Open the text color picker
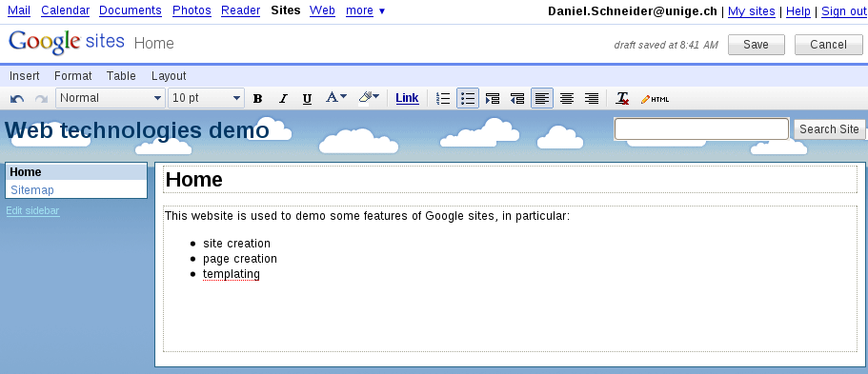The width and height of the screenshot is (868, 374). 336,98
